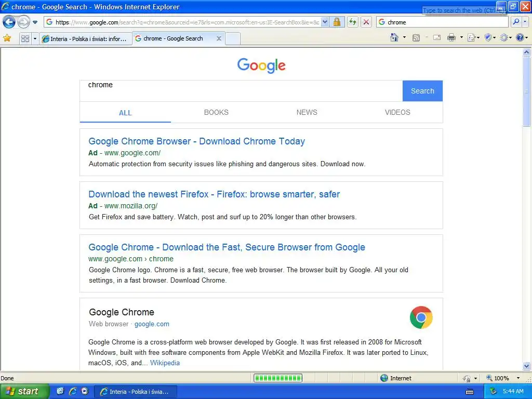Open the Tools gear menu

click(x=506, y=37)
